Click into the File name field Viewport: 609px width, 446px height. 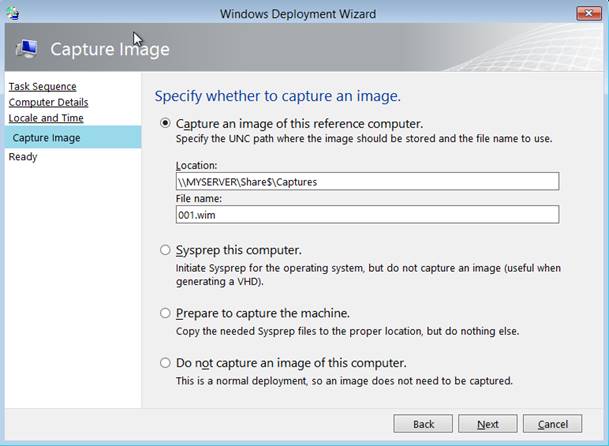[x=367, y=214]
